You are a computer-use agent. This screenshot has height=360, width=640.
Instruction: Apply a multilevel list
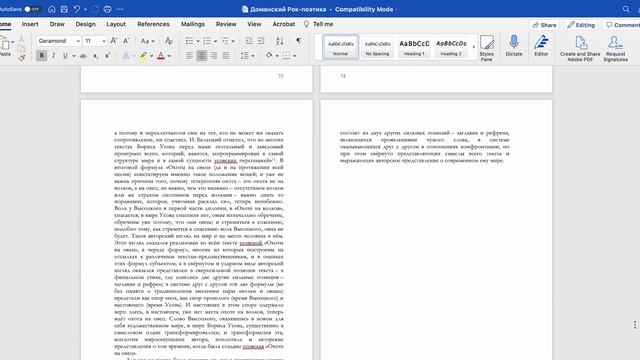click(224, 41)
